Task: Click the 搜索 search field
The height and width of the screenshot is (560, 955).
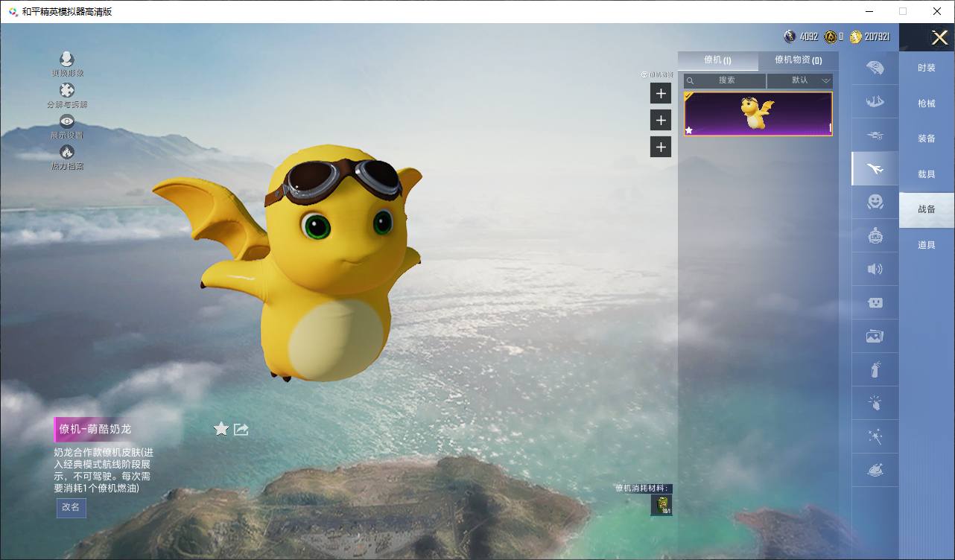Action: pyautogui.click(x=725, y=80)
